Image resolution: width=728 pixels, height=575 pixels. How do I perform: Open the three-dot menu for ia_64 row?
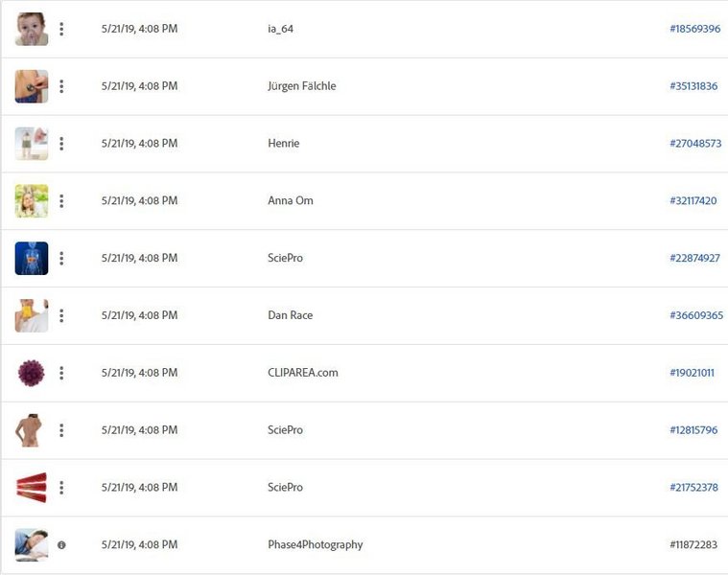[x=61, y=29]
